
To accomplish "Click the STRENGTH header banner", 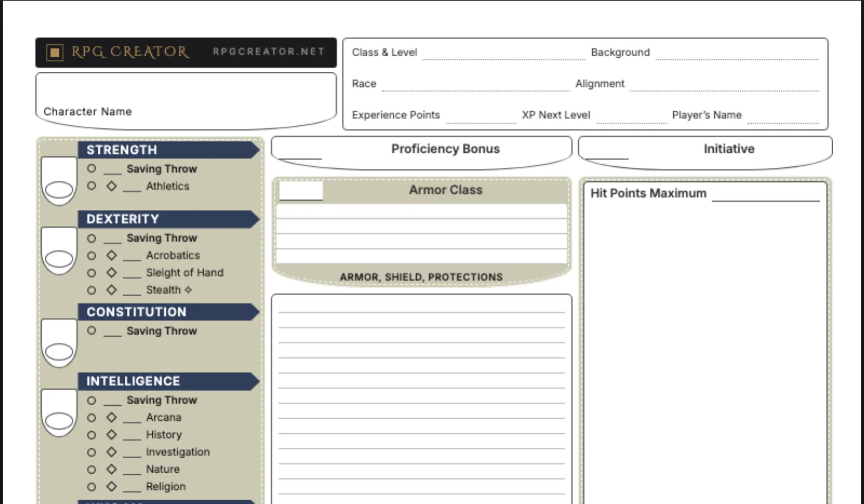I will point(169,149).
